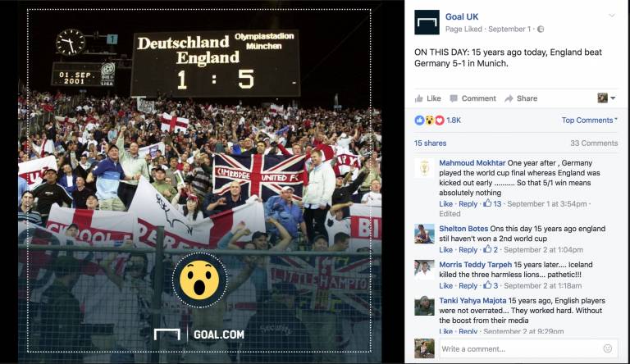Open the Goal UK page link
Image resolution: width=630 pixels, height=364 pixels.
coord(462,17)
